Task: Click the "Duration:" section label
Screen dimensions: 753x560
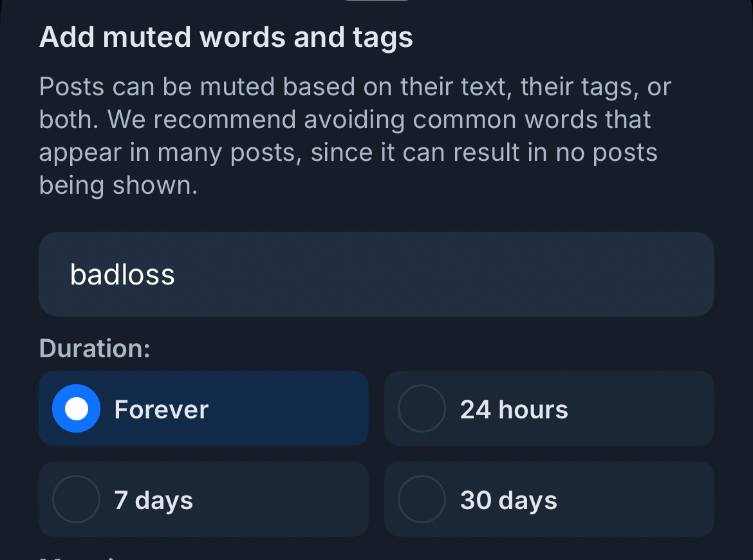Action: 95,348
